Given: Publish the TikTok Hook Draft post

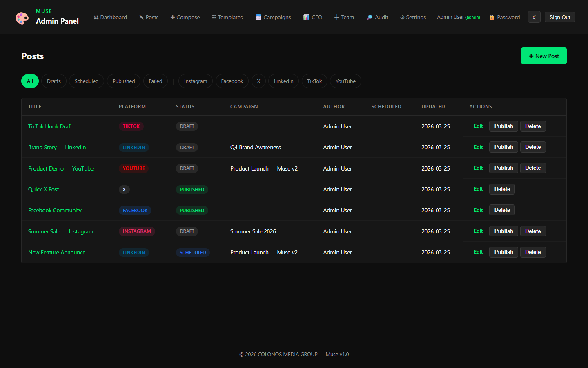Looking at the screenshot, I should click(x=503, y=126).
